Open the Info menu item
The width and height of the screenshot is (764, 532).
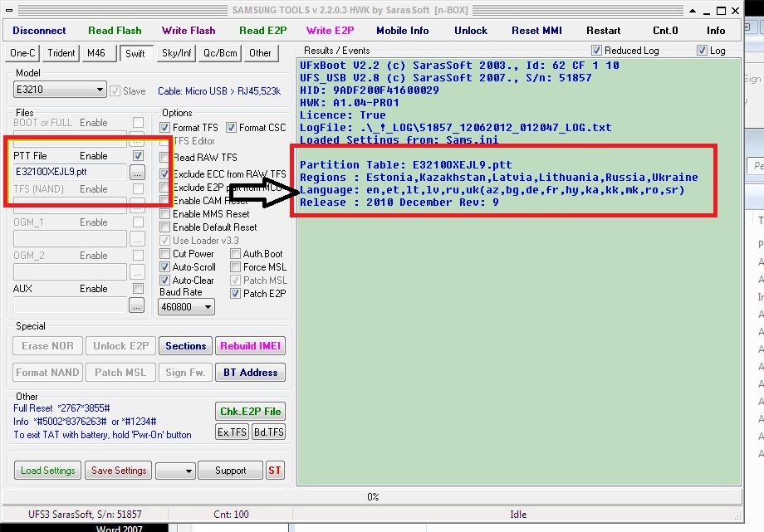click(716, 30)
